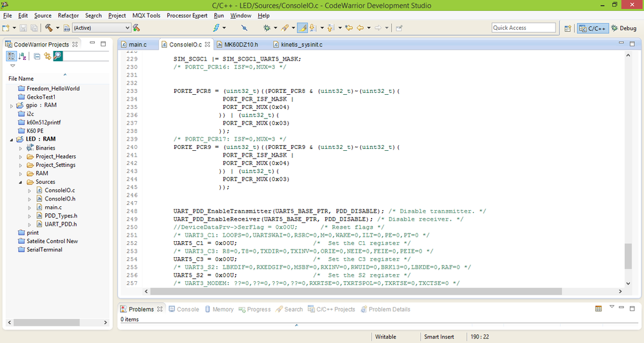The width and height of the screenshot is (644, 343).
Task: Click the blue skip breakpoints icon
Action: [245, 28]
